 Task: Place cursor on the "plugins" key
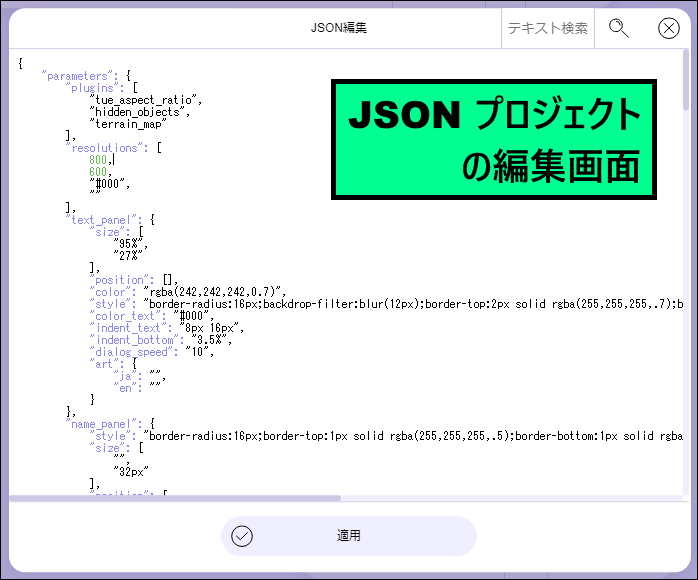[x=96, y=88]
